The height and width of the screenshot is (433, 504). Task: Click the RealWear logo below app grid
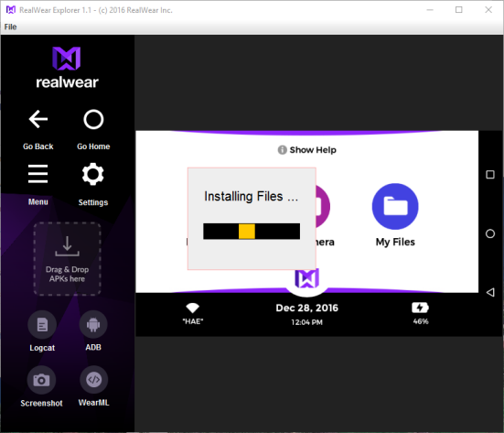307,279
